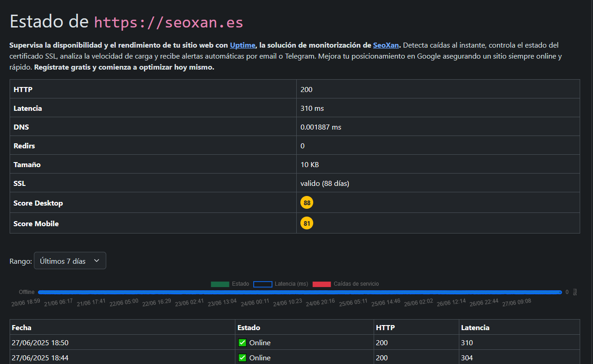Select the Redirs value 0

[303, 146]
